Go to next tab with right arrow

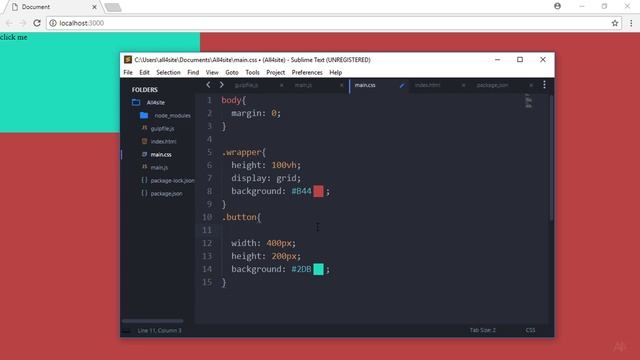coord(222,85)
